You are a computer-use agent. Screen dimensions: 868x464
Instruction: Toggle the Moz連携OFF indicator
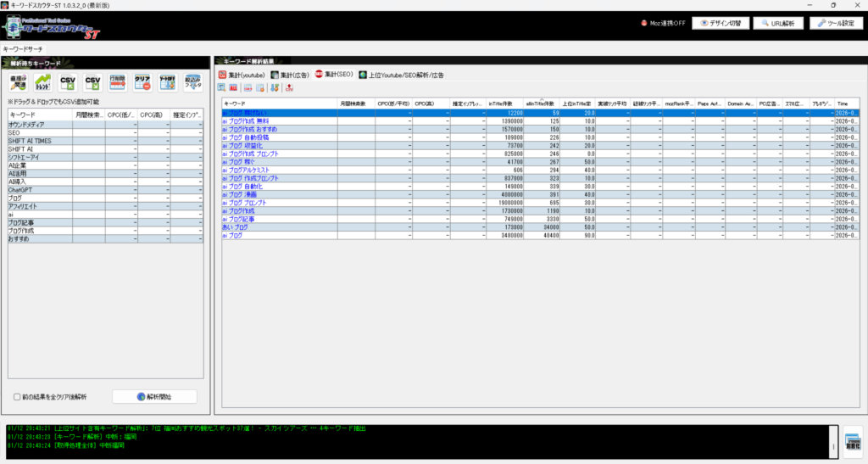pyautogui.click(x=663, y=23)
